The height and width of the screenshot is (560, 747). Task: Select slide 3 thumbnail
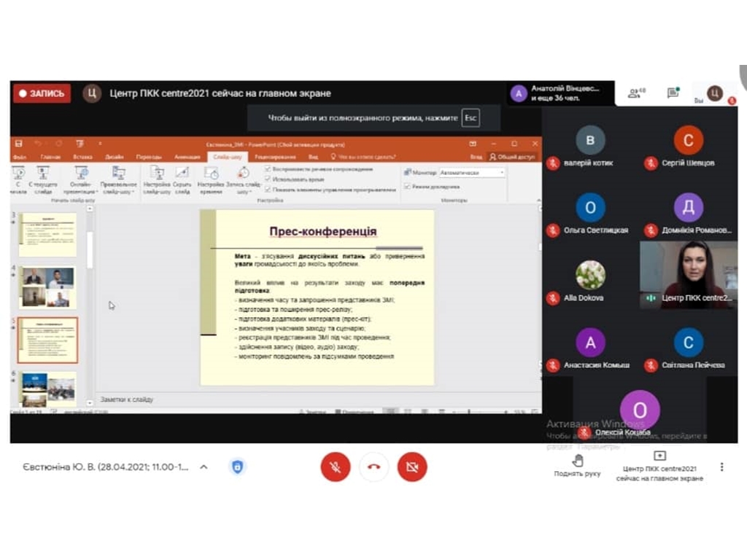47,235
